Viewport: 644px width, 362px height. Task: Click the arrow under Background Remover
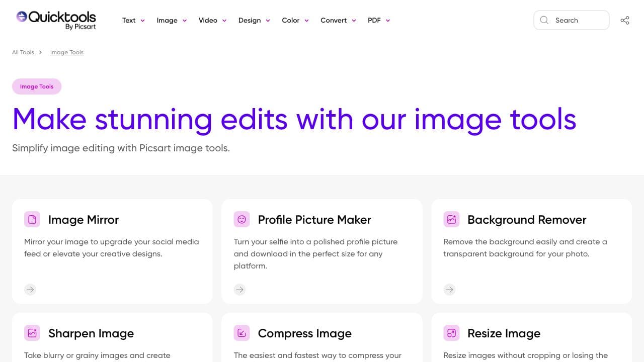click(449, 289)
